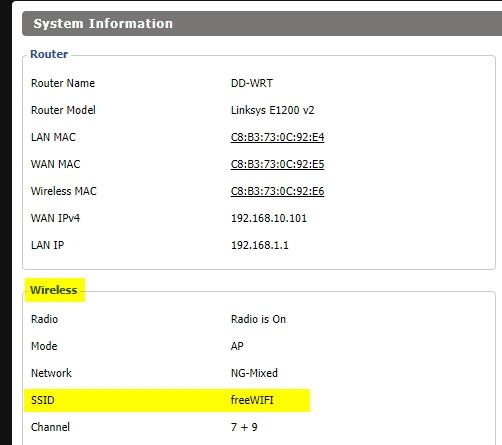Screen dimensions: 502x445
Task: Select the DD-WRT router name value
Action: coord(252,83)
